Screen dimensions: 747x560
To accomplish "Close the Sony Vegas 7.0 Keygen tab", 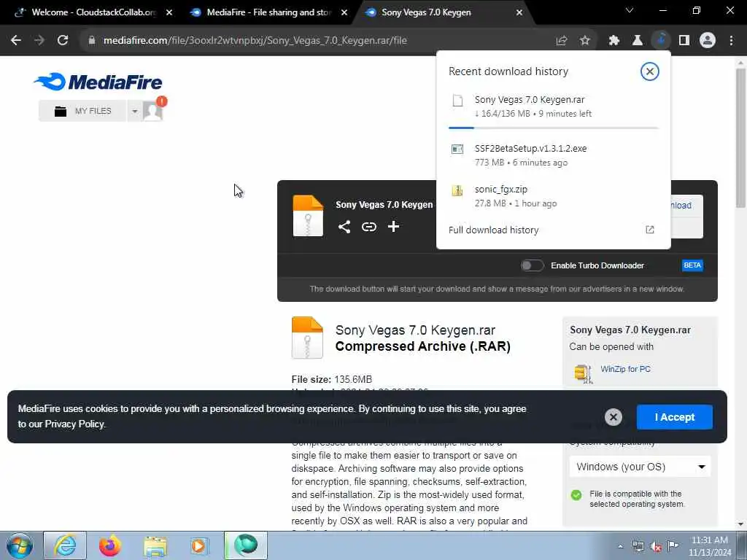I will point(519,12).
